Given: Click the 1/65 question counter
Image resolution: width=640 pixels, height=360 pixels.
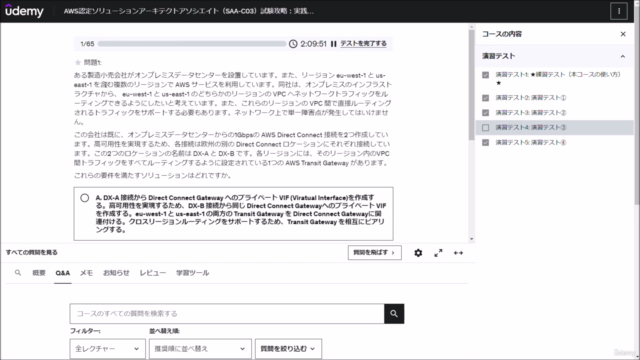Looking at the screenshot, I should click(87, 44).
